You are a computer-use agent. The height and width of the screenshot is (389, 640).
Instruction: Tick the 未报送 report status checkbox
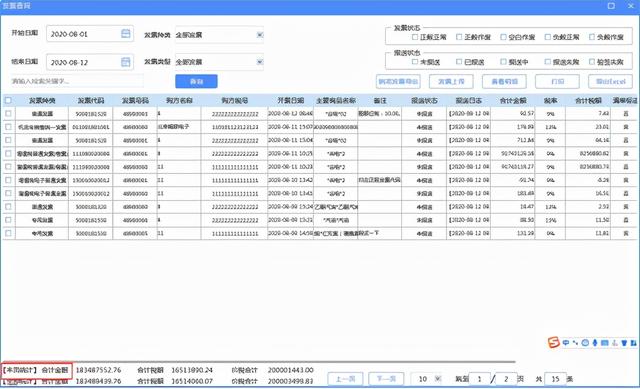415,62
